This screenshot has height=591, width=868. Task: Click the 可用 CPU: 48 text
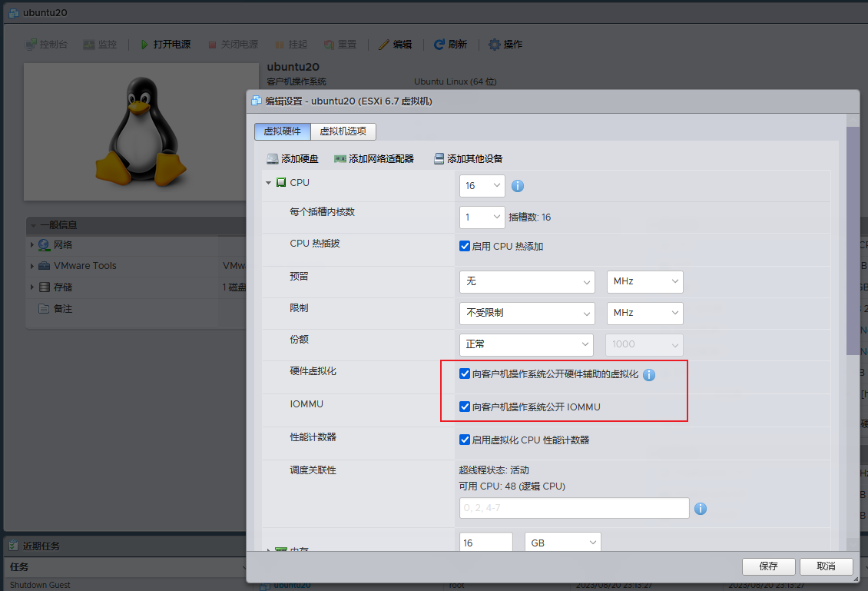(x=512, y=486)
